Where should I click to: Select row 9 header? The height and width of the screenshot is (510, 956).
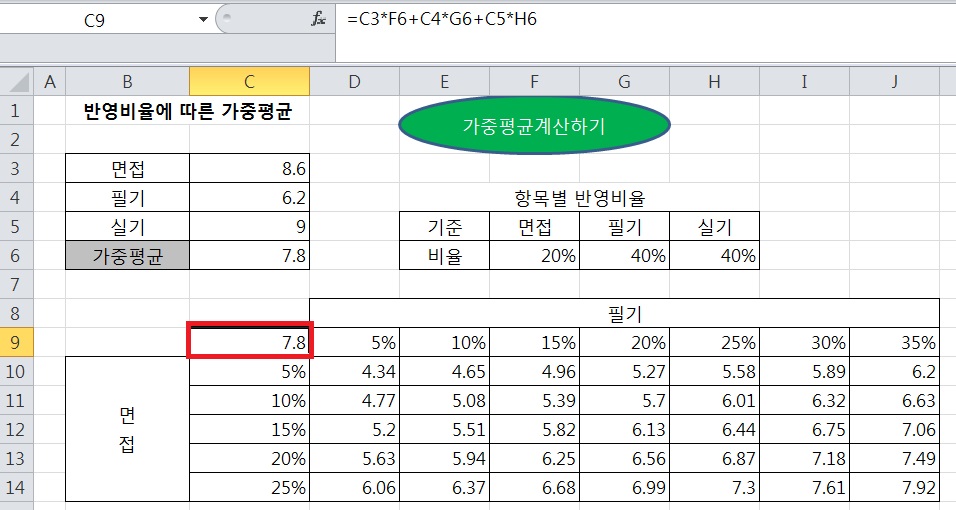[16, 342]
